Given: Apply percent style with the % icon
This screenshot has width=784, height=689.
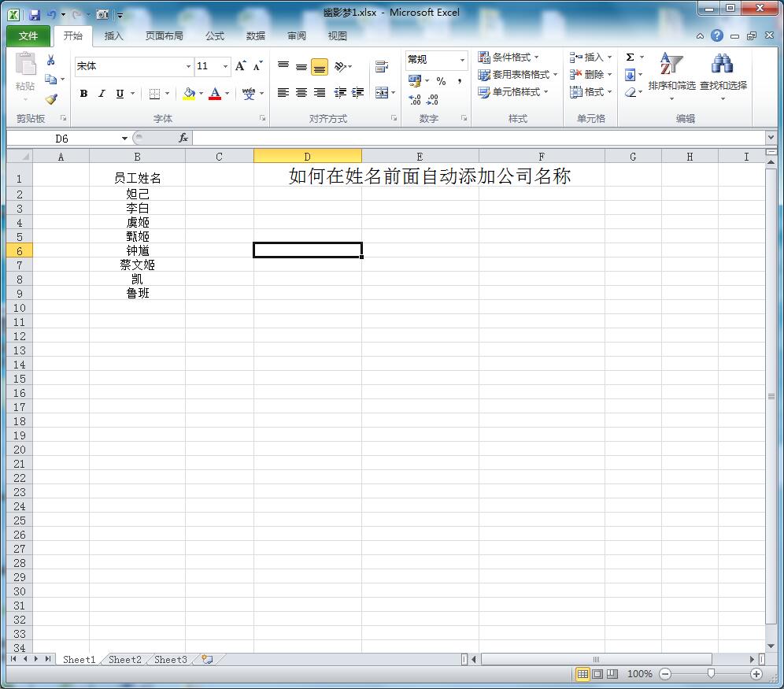Looking at the screenshot, I should [441, 81].
